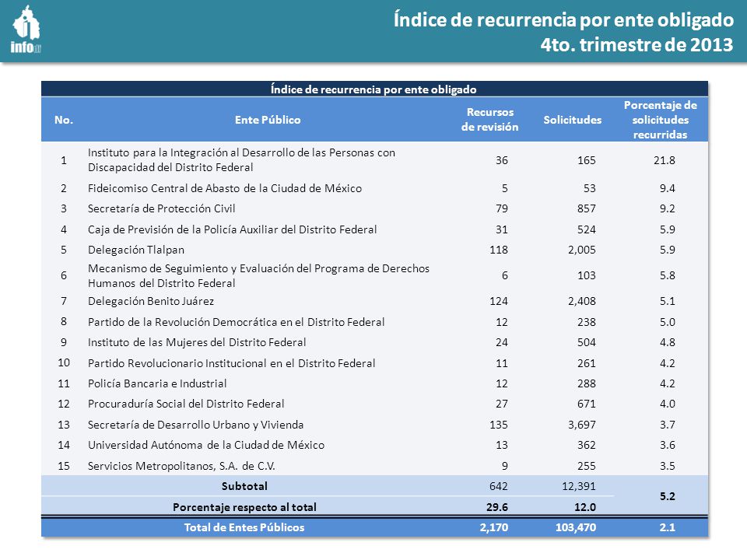Select the 'Solicitudes' column header

[573, 120]
